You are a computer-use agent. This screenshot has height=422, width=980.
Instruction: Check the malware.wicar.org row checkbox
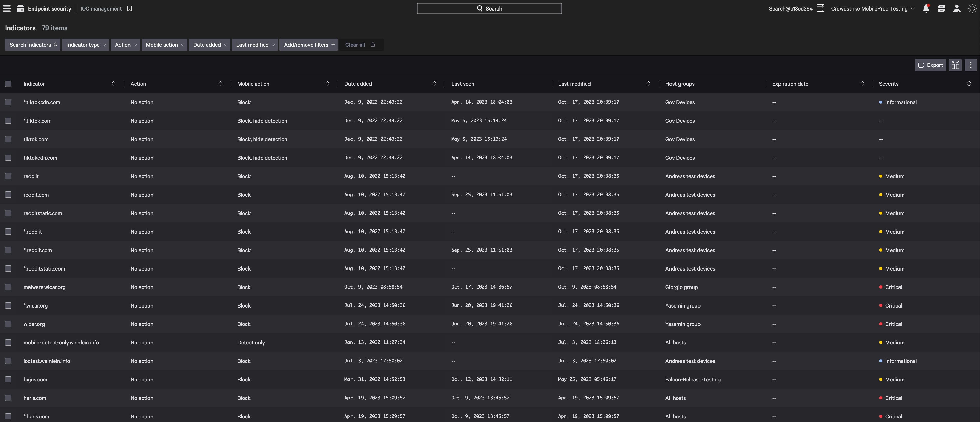coord(8,287)
